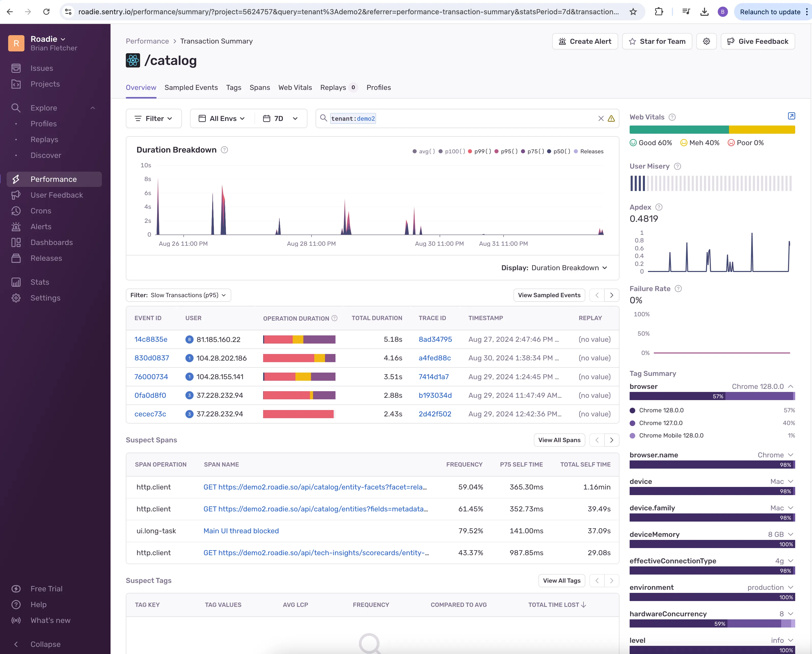Open the Releases section icon
Image resolution: width=812 pixels, height=654 pixels.
click(16, 258)
